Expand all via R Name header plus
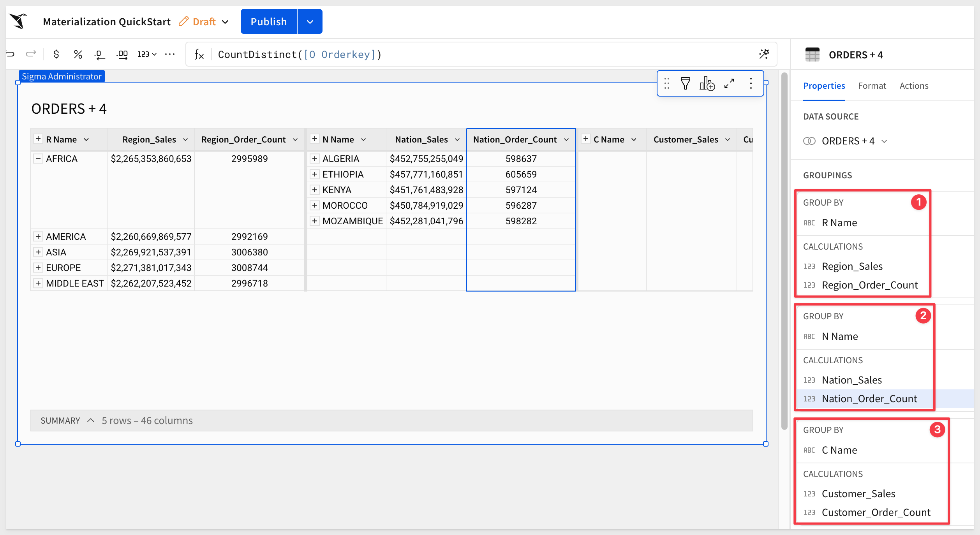This screenshot has height=535, width=980. pos(38,139)
